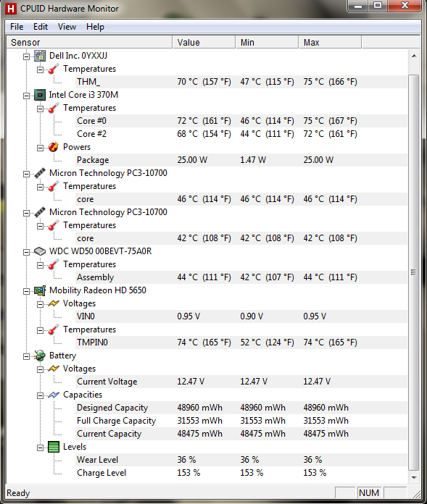Collapse the Capacities node

[40, 395]
